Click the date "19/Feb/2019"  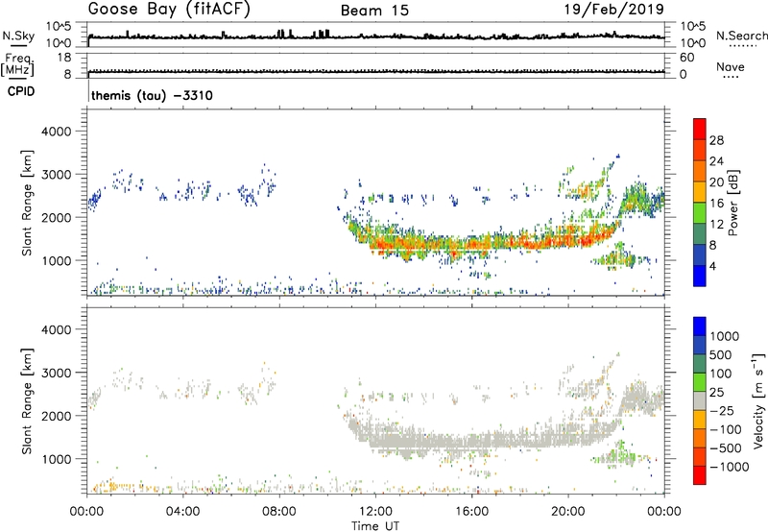tap(614, 9)
